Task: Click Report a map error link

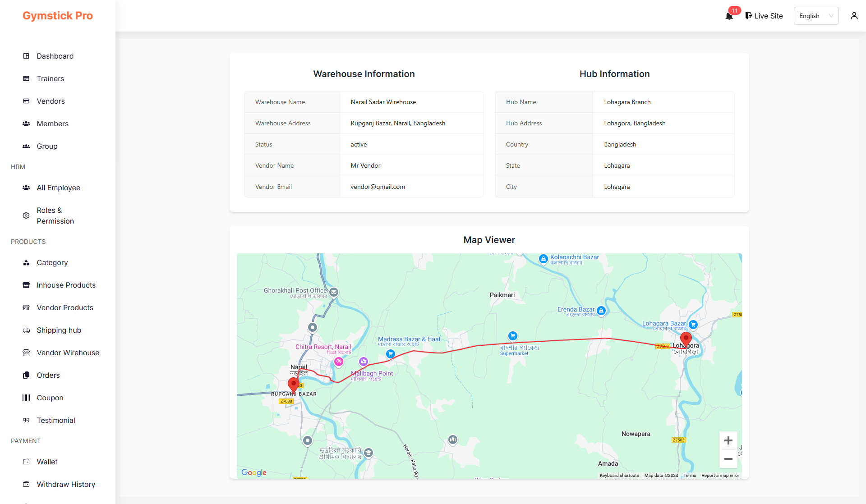Action: pyautogui.click(x=720, y=475)
